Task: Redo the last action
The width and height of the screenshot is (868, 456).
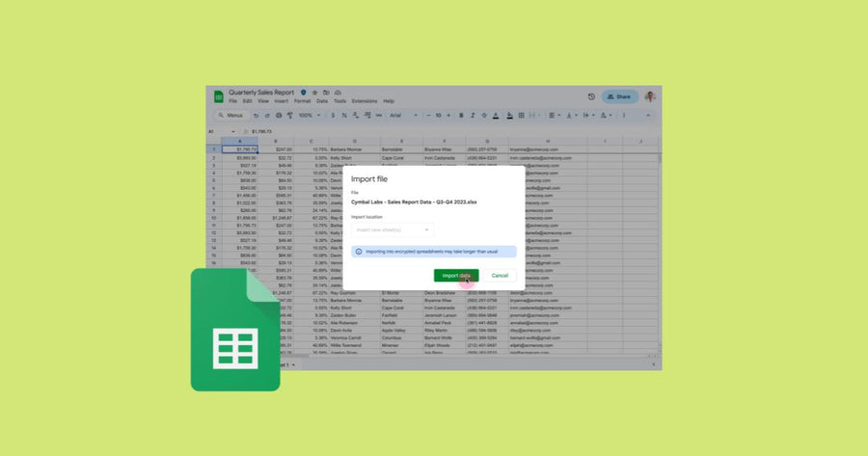Action: click(267, 116)
